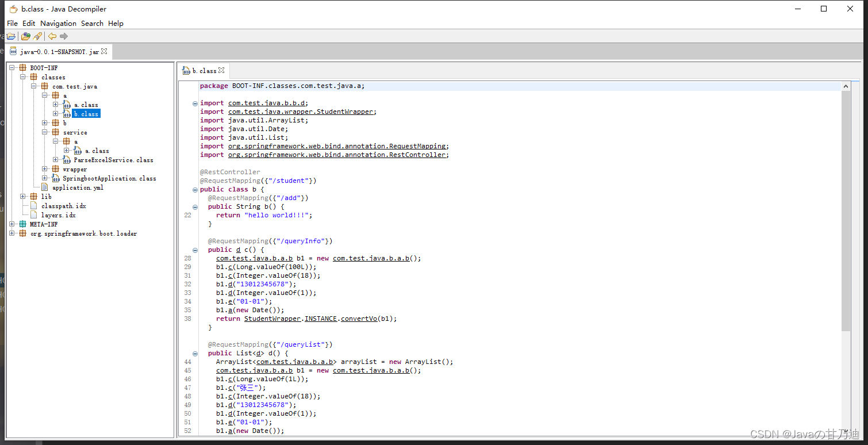
Task: Close the java-0.0.1-SNAPSHOT.jar tab
Action: (x=104, y=51)
